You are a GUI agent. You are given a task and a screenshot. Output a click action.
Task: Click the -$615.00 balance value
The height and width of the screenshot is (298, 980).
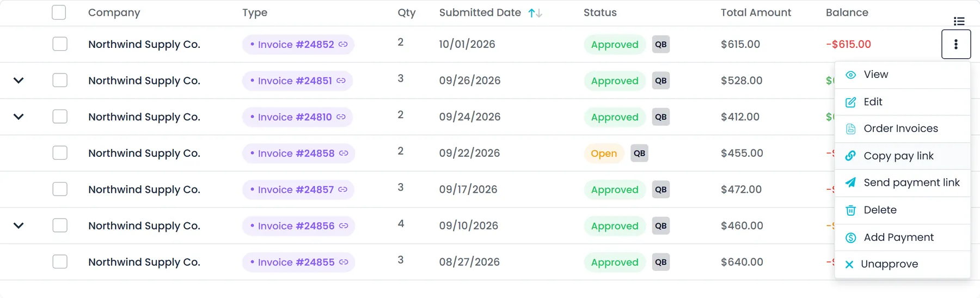848,44
